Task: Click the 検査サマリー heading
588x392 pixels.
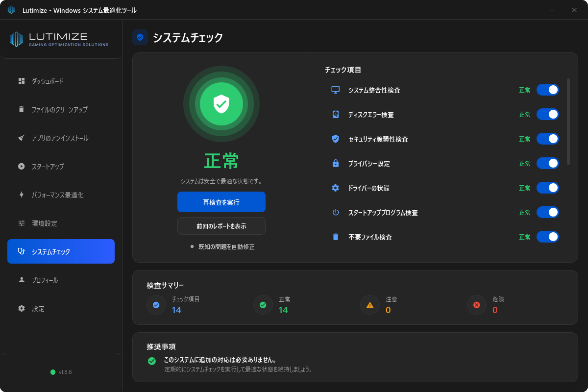Action: point(165,285)
